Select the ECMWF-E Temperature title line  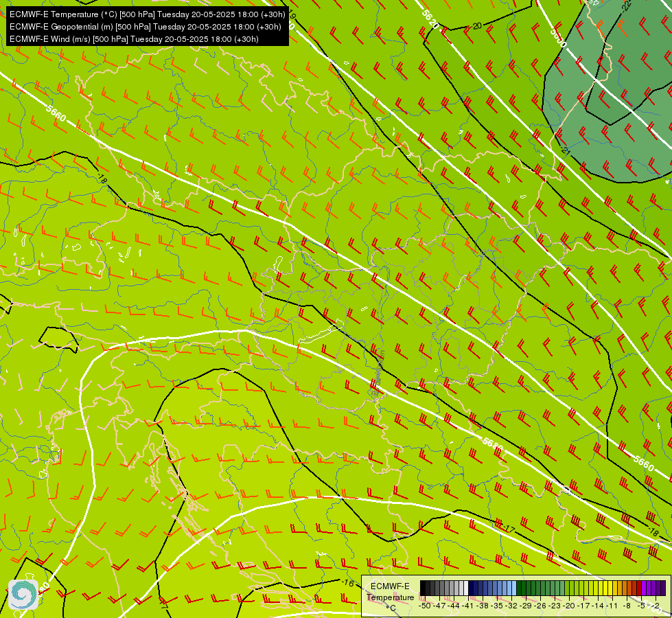(x=148, y=14)
